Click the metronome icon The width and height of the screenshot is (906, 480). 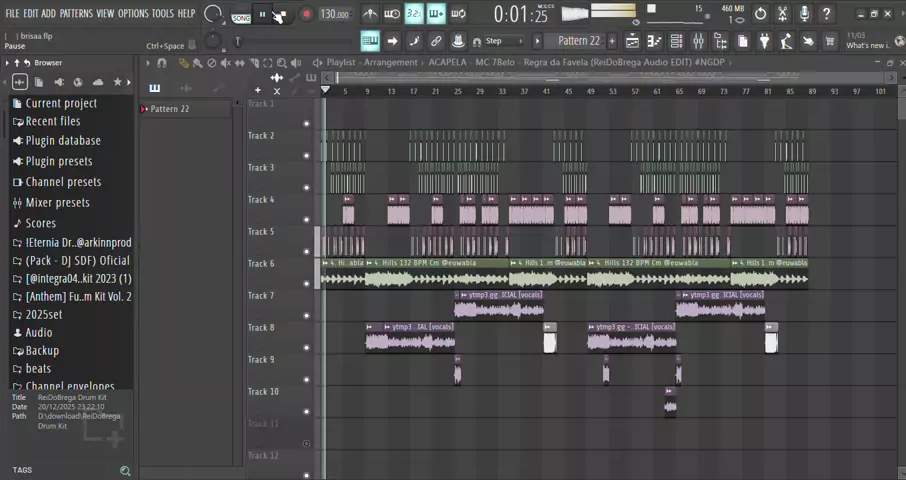370,14
